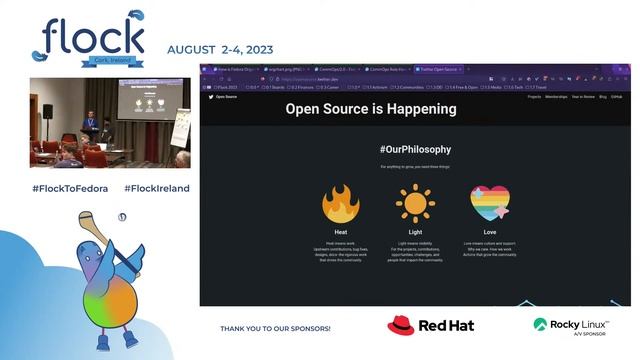Reload the page with the refresh icon
The height and width of the screenshot is (360, 640).
pos(221,79)
